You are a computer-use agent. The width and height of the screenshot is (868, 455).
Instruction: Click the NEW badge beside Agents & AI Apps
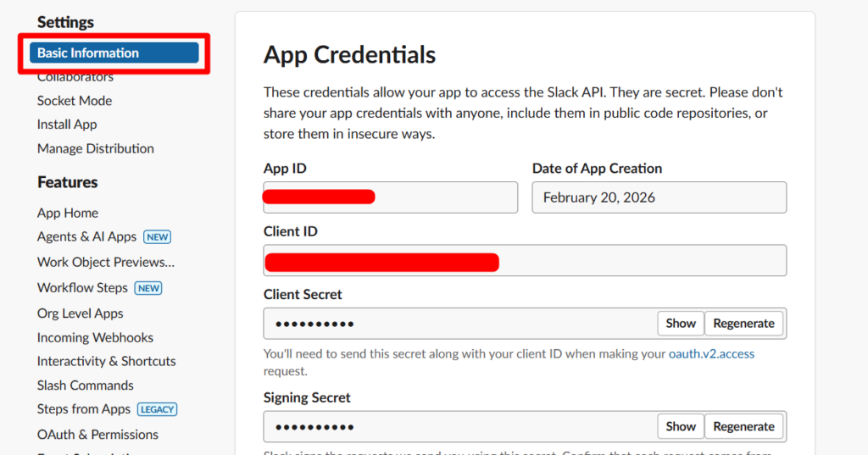[x=157, y=237]
